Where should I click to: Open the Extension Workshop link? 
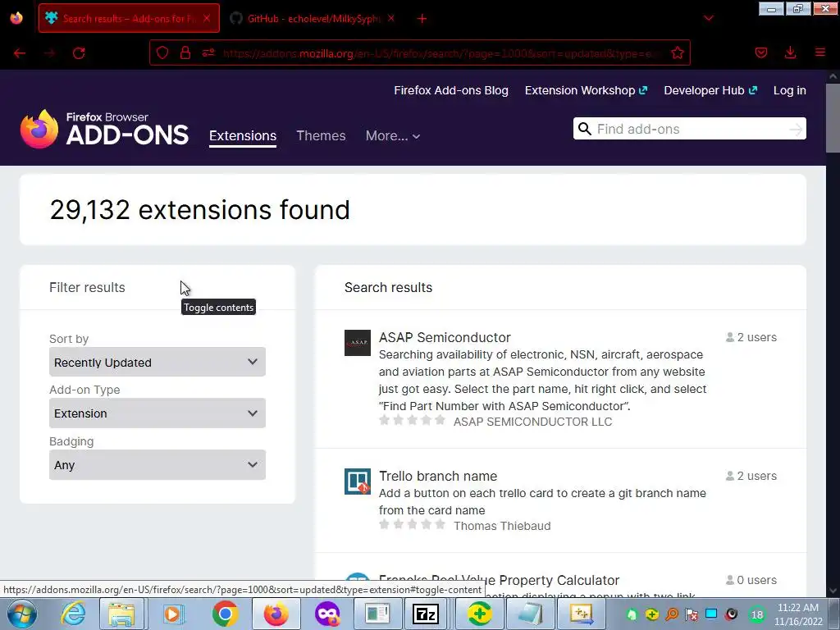(586, 90)
